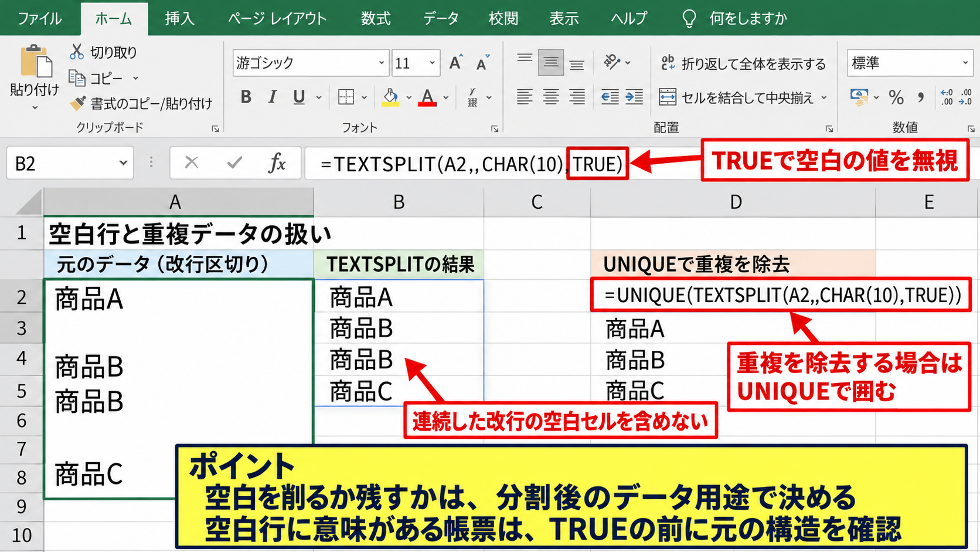This screenshot has height=552, width=980.
Task: Open the merge and center dropdown arrow
Action: [x=824, y=97]
